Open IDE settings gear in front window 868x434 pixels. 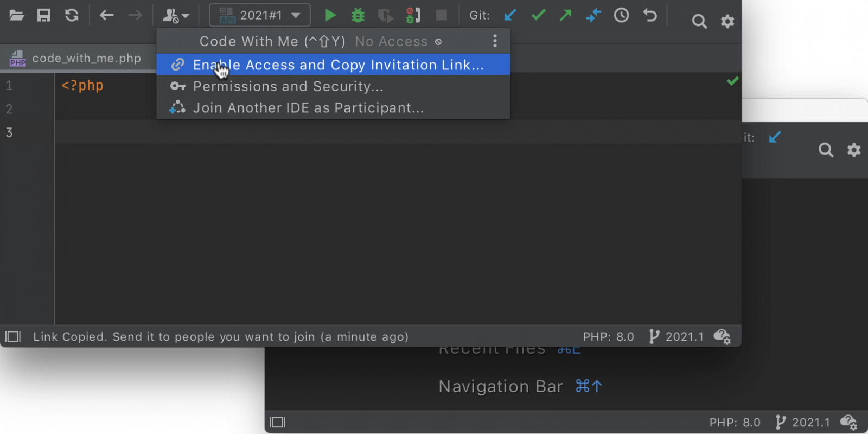[727, 22]
